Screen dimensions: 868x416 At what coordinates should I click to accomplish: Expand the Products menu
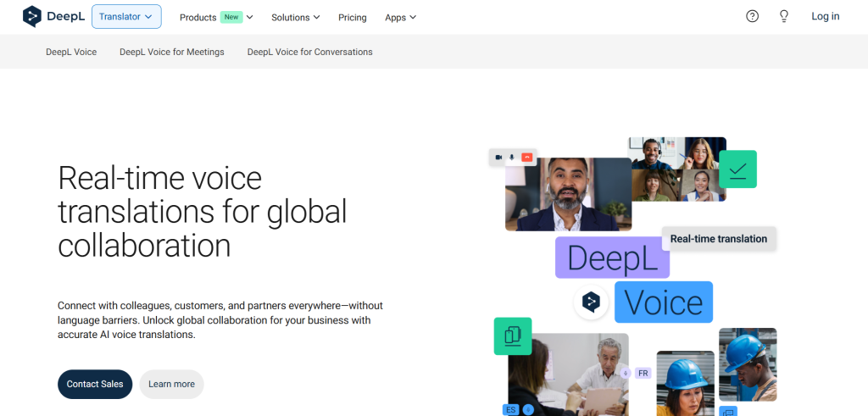point(216,17)
